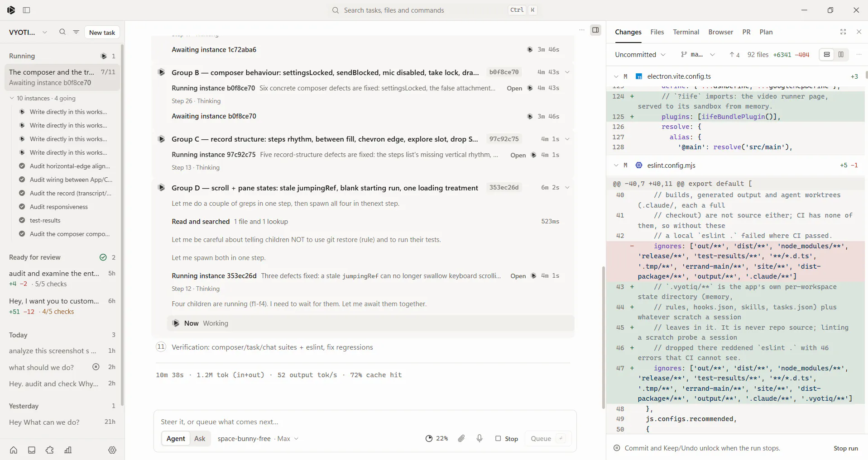This screenshot has height=460, width=868.
Task: Collapse the 10 instances tree
Action: tap(12, 98)
